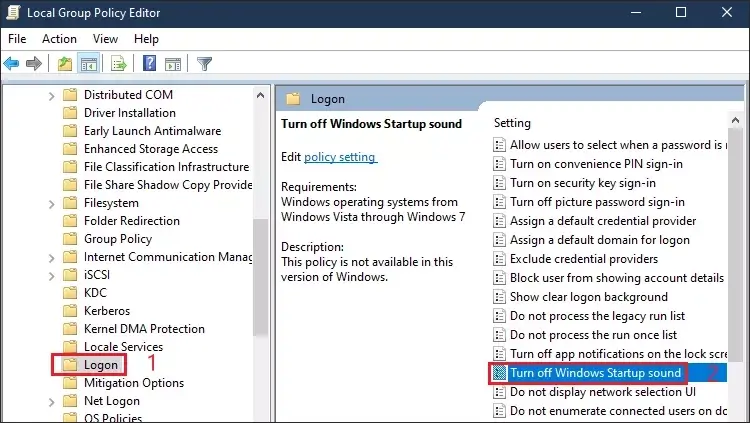The width and height of the screenshot is (750, 423).
Task: Open the Help question mark icon
Action: 150,63
